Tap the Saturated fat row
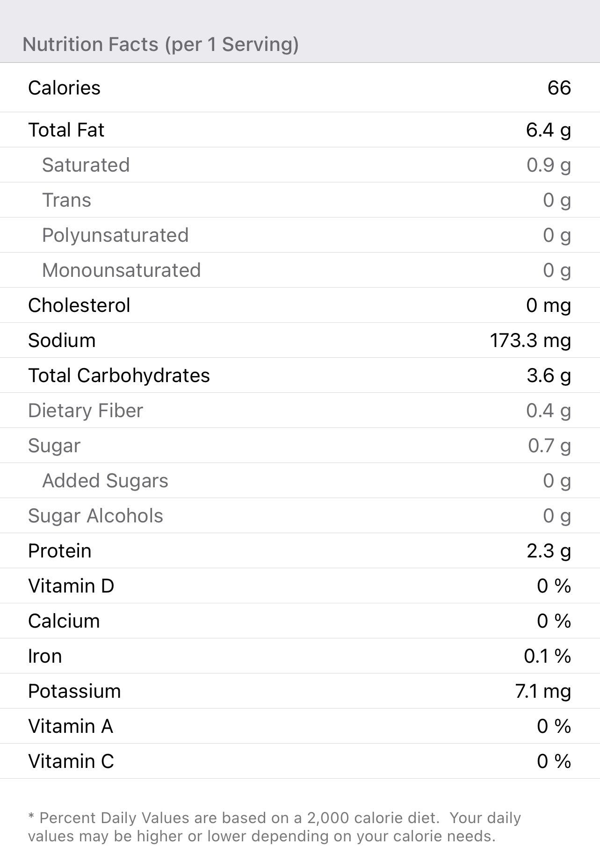 pyautogui.click(x=299, y=165)
